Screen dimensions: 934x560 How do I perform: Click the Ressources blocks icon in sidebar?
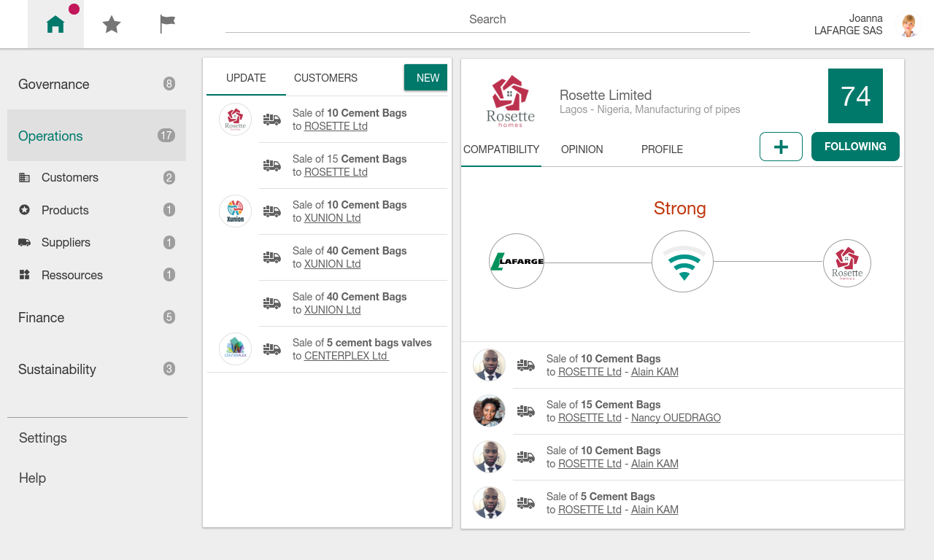click(x=25, y=275)
